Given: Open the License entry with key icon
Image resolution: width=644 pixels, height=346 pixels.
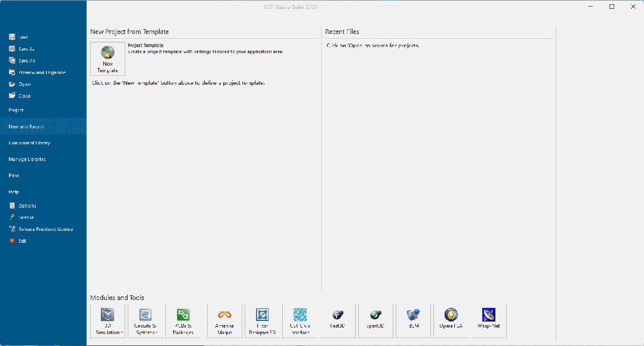Looking at the screenshot, I should pyautogui.click(x=21, y=218).
